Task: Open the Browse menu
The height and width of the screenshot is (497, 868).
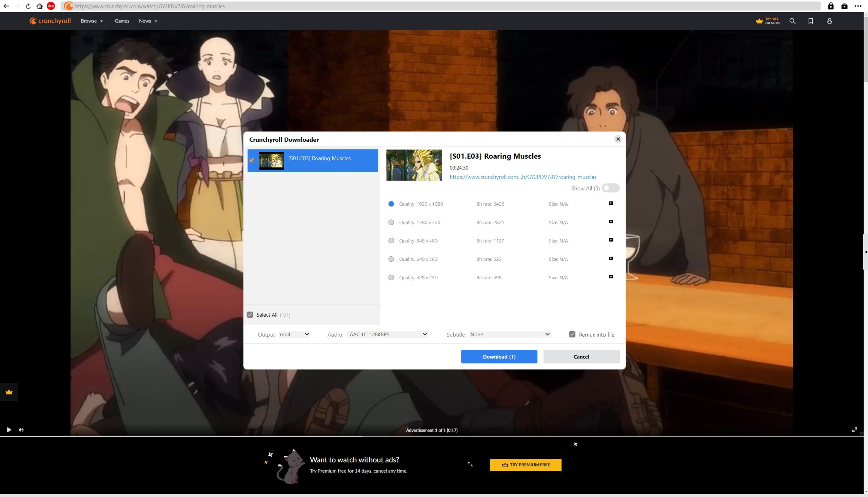Action: 92,21
